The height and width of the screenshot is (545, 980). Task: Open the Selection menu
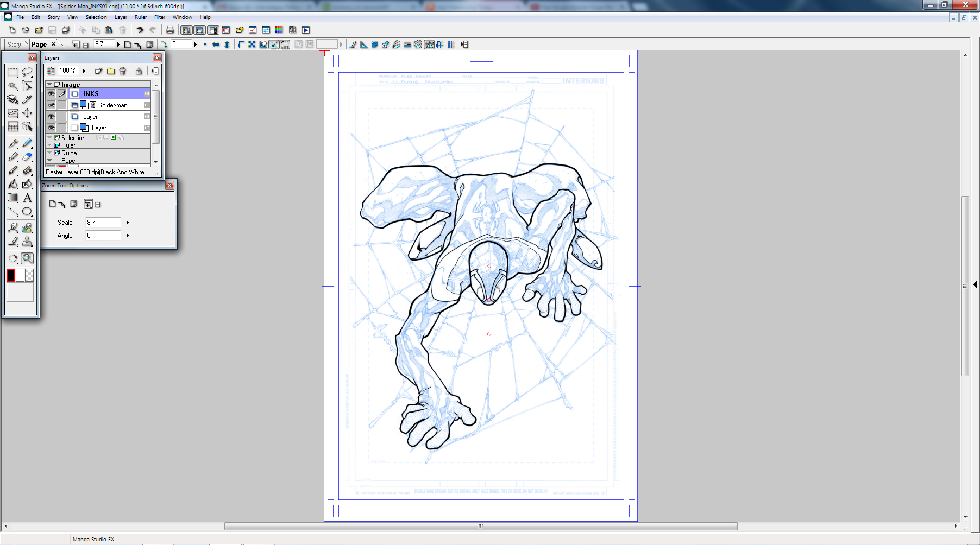96,17
